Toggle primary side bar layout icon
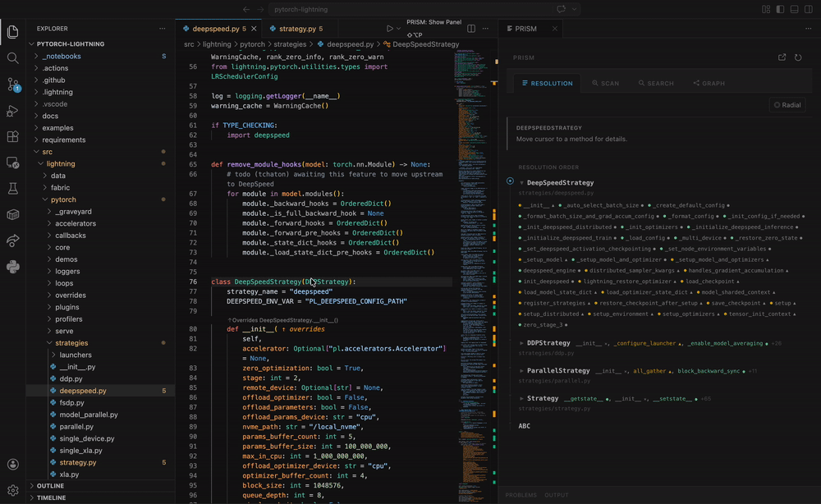Image resolution: width=821 pixels, height=504 pixels. pyautogui.click(x=780, y=9)
